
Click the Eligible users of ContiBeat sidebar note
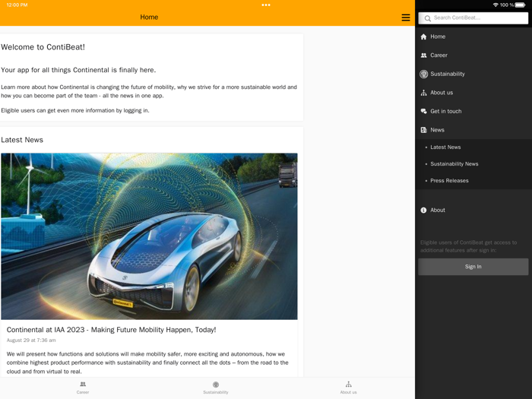tap(468, 246)
